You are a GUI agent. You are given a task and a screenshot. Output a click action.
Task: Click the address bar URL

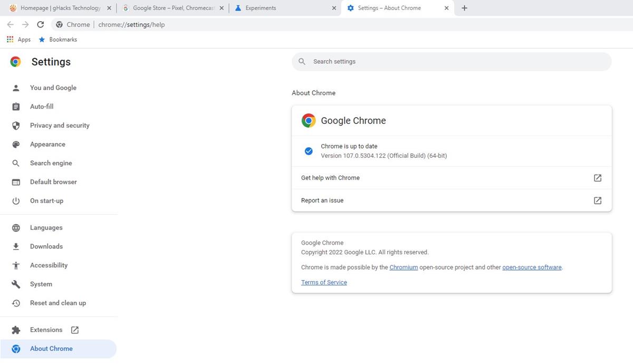click(x=131, y=25)
